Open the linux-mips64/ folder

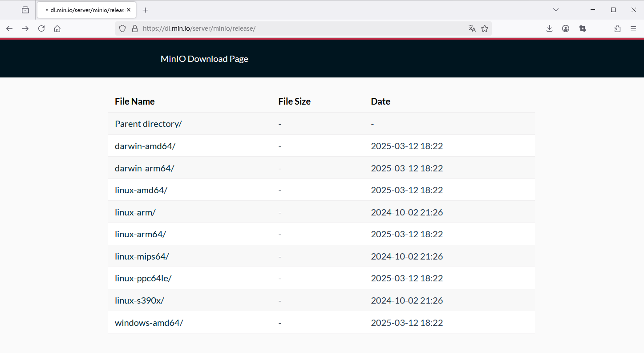(142, 256)
